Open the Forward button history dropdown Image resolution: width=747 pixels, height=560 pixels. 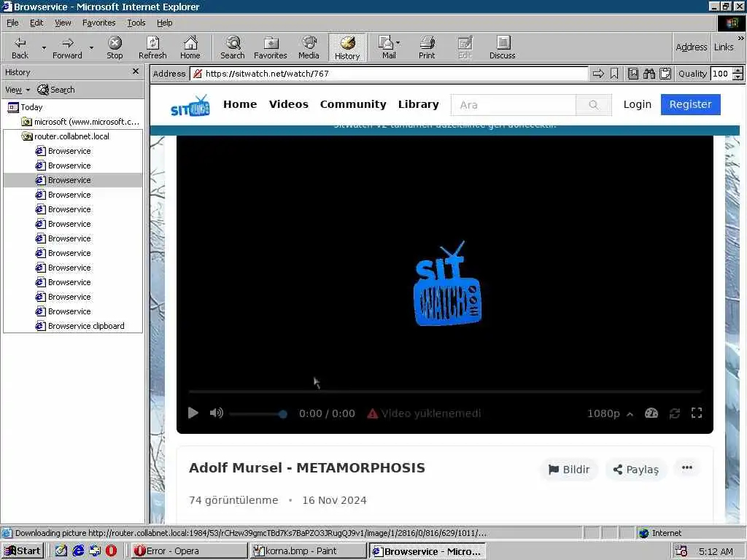click(x=91, y=47)
